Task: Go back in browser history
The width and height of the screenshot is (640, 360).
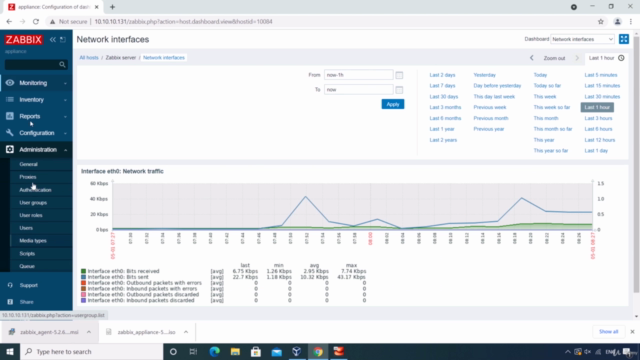Action: [9, 22]
